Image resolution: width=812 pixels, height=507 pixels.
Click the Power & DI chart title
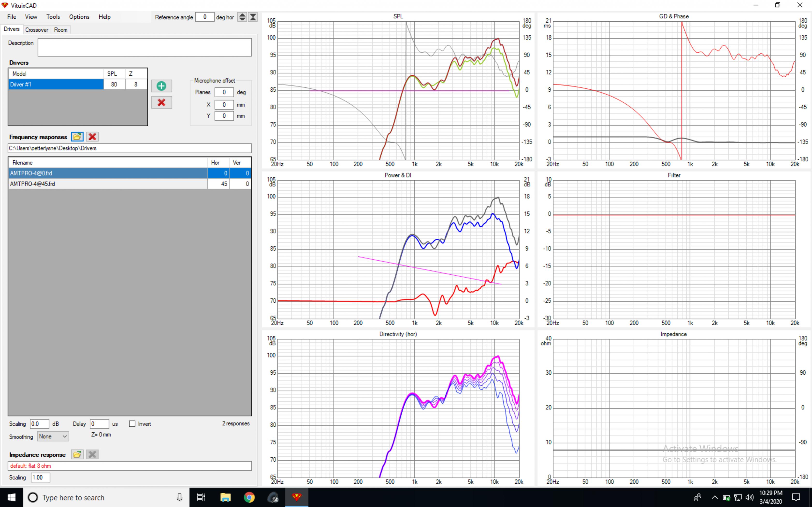(398, 175)
